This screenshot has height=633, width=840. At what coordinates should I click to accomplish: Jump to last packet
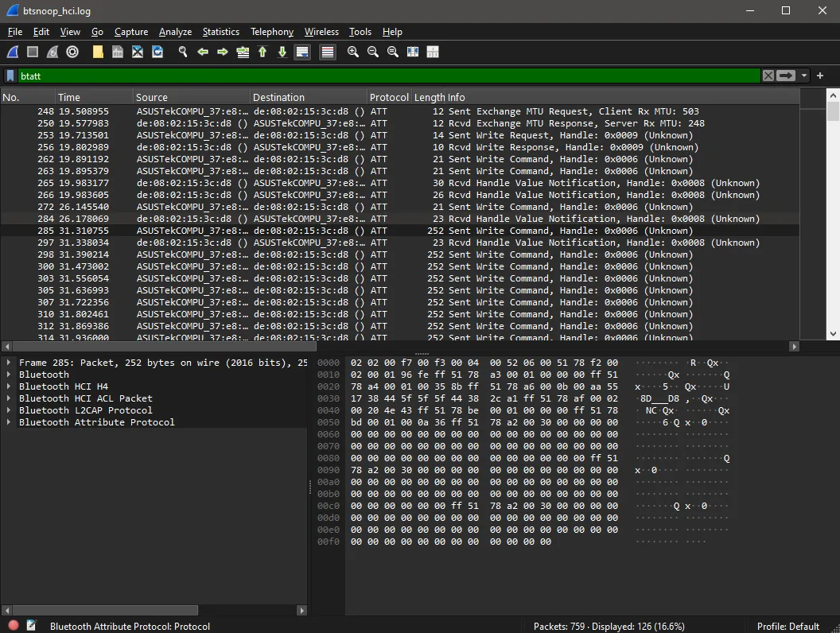click(x=282, y=52)
